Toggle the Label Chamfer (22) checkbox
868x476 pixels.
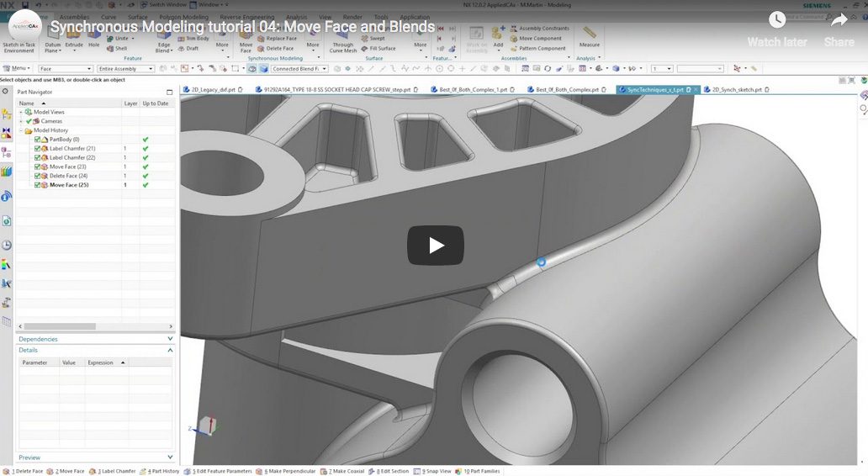[x=37, y=158]
